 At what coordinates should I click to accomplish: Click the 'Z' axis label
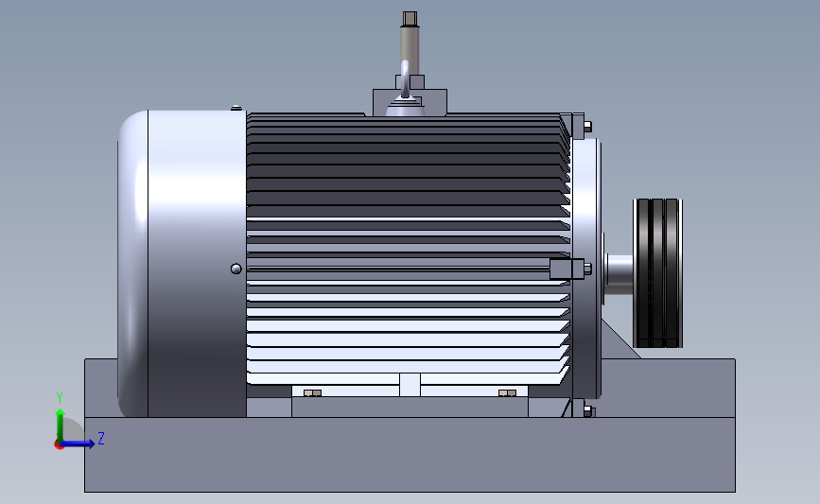coord(101,438)
